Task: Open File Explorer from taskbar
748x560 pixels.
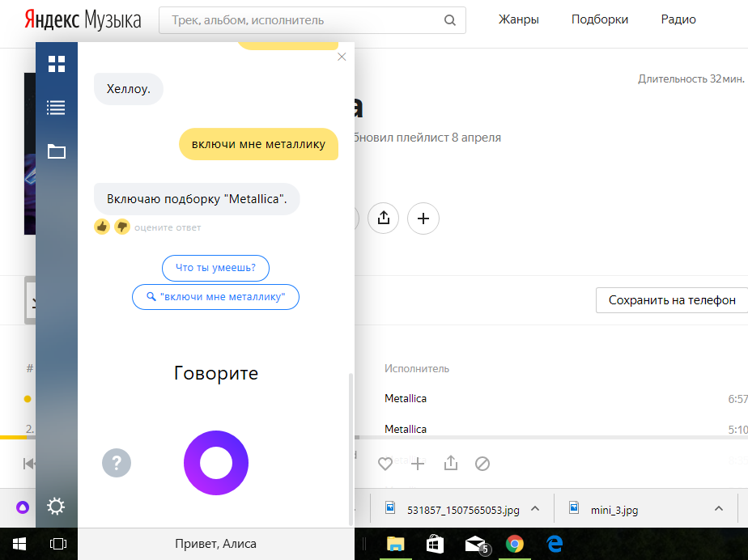Action: [396, 544]
